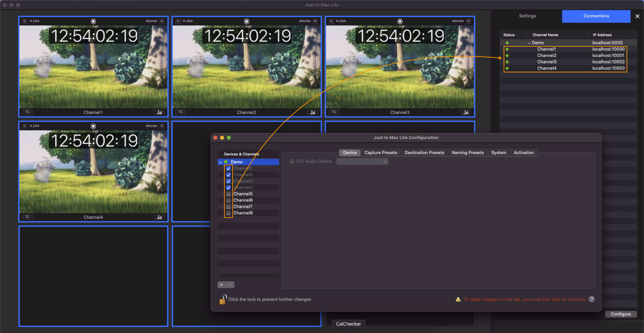Uncheck the Channel2 checkbox in Devices list
Viewport: 644px width, 333px height.
pos(228,175)
